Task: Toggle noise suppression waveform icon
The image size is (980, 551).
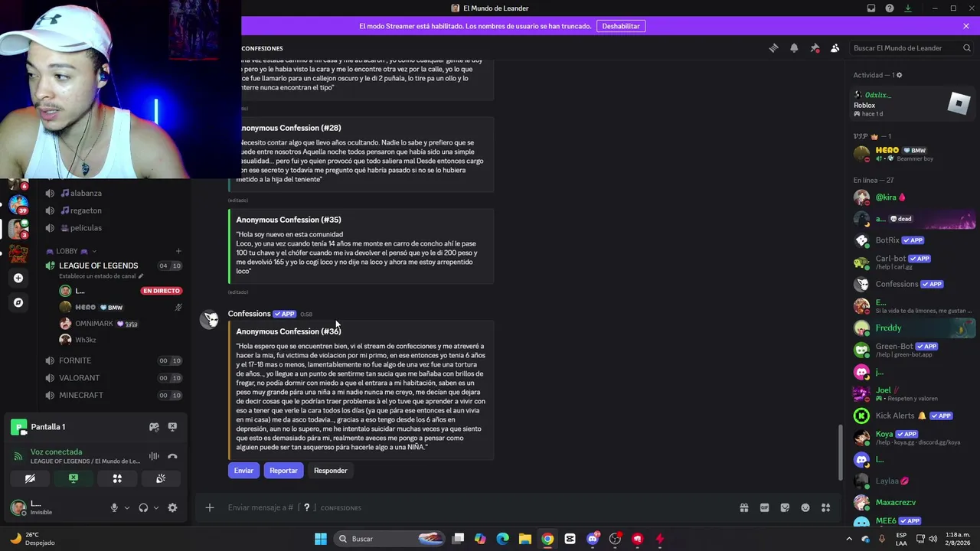Action: point(154,456)
